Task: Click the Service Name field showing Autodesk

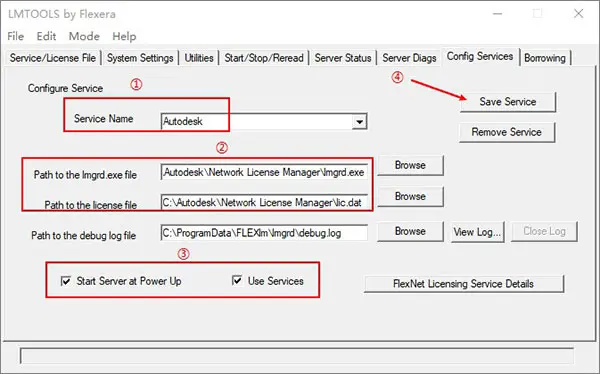Action: [264, 122]
